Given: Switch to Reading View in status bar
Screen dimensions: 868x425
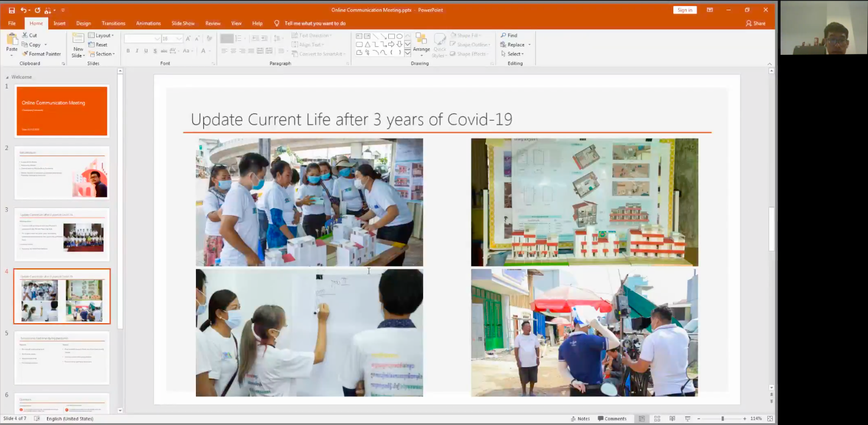Looking at the screenshot, I should click(x=672, y=419).
